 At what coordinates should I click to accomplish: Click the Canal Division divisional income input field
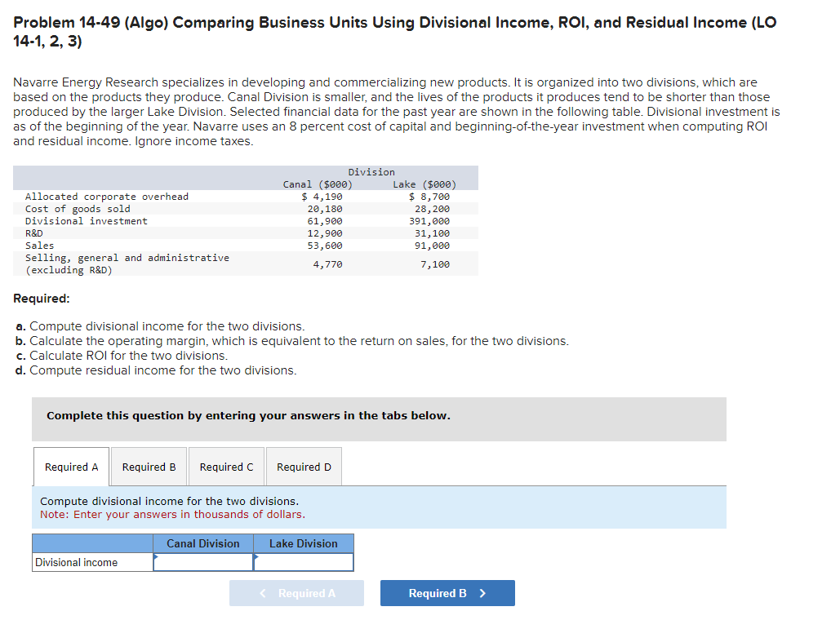pos(202,562)
